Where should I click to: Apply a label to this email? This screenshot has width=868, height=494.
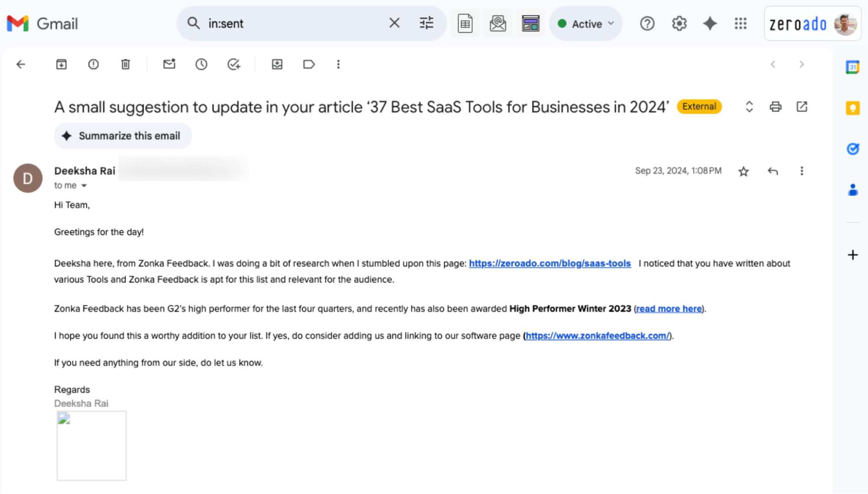tap(309, 64)
